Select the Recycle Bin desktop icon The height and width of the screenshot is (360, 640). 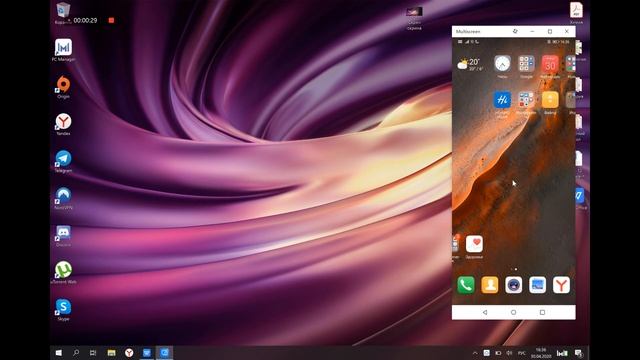point(63,13)
